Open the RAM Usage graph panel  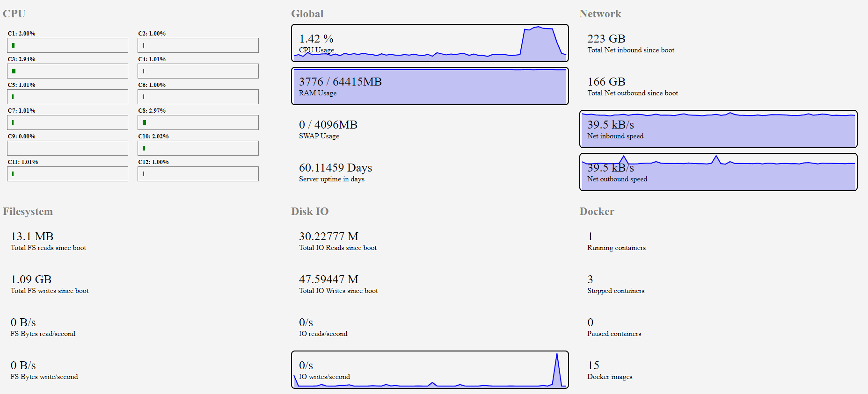[430, 86]
